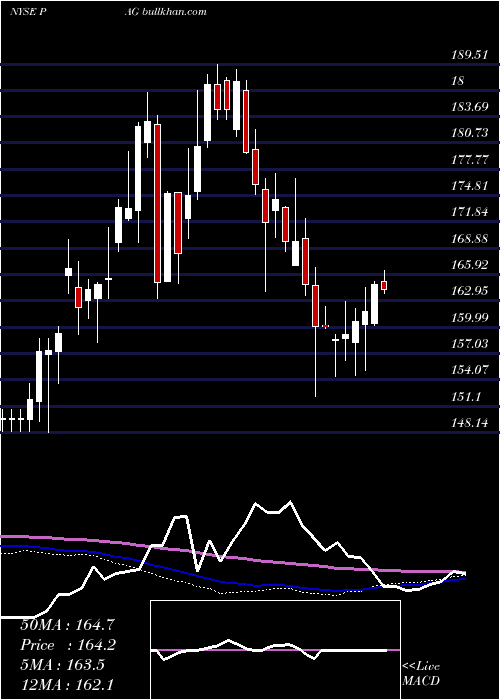
Task: Click inside the boxed MACD mini chart
Action: (275, 650)
